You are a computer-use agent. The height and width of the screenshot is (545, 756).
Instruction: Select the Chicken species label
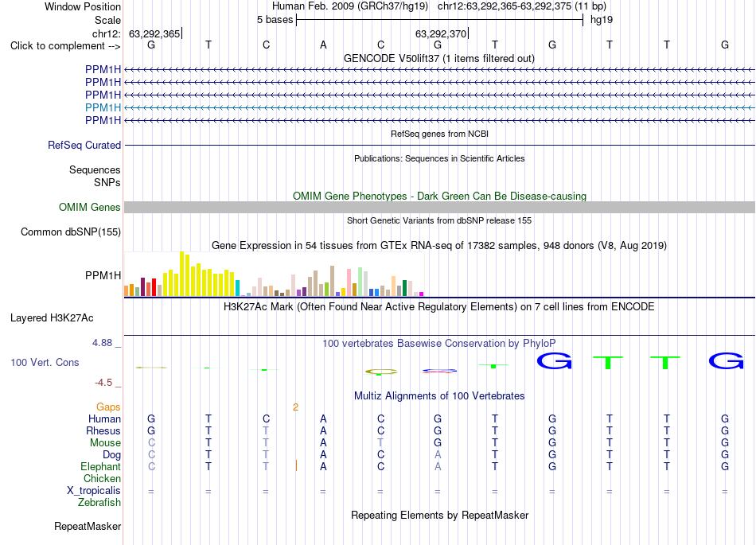pyautogui.click(x=102, y=478)
